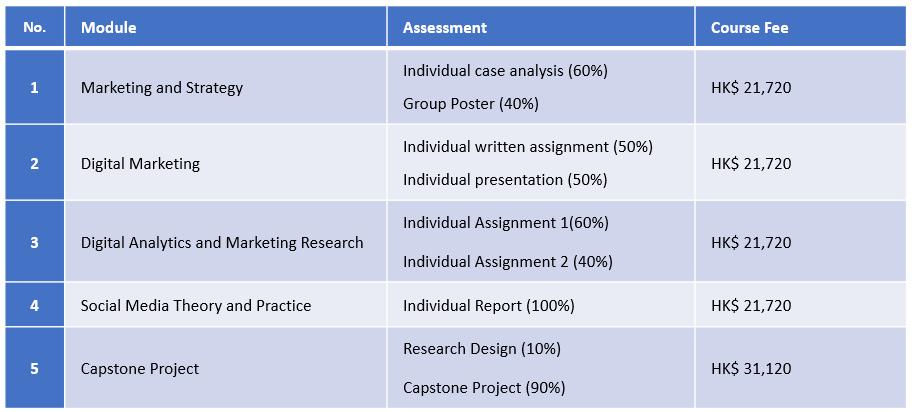Click Digital Analytics and Marketing Research
Screen dimensions: 912x412
[222, 243]
